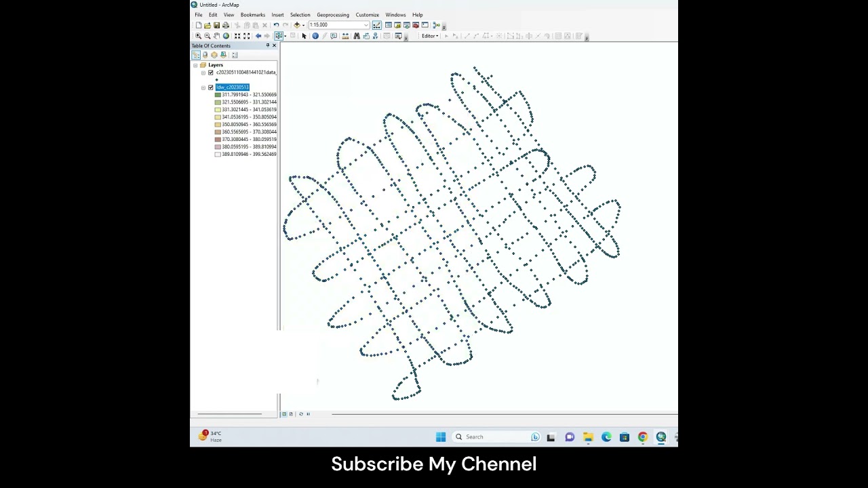This screenshot has width=868, height=488.
Task: Open the Help menu
Action: point(418,15)
